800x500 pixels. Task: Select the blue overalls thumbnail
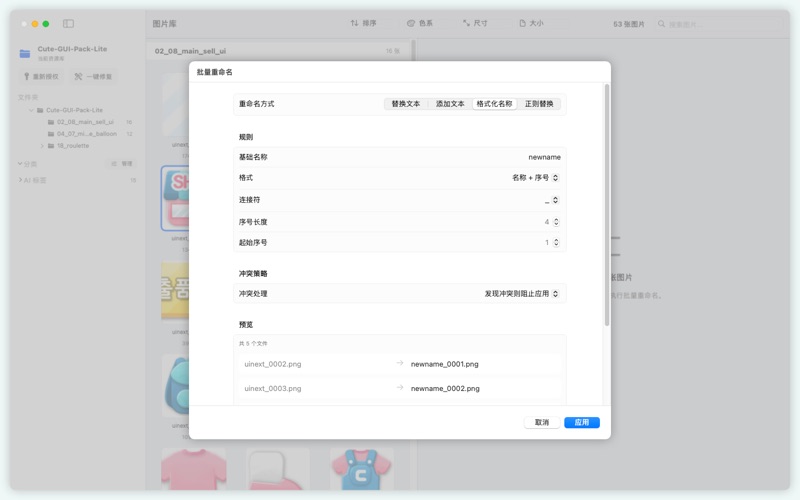tap(361, 468)
